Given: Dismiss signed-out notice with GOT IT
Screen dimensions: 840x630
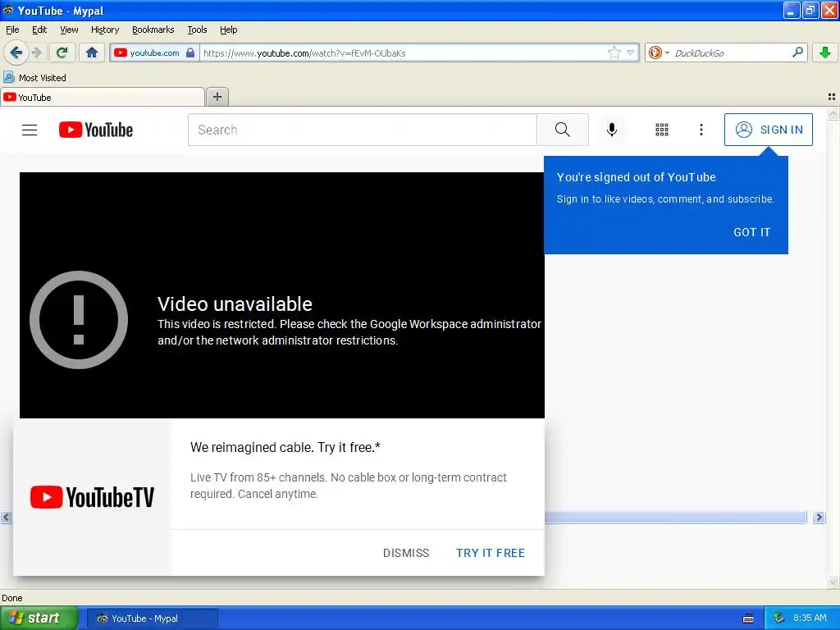Looking at the screenshot, I should point(751,232).
